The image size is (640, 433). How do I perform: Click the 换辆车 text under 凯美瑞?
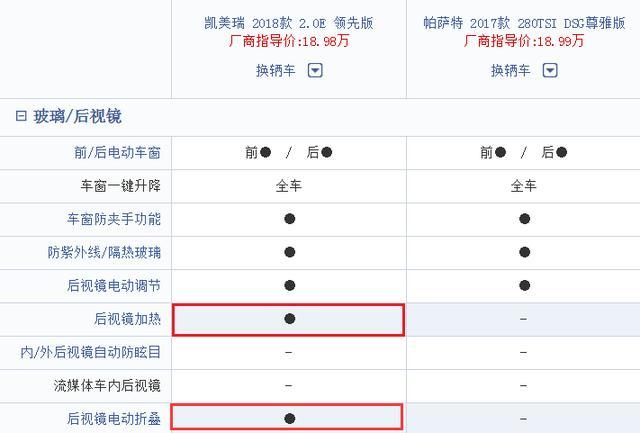(x=276, y=71)
